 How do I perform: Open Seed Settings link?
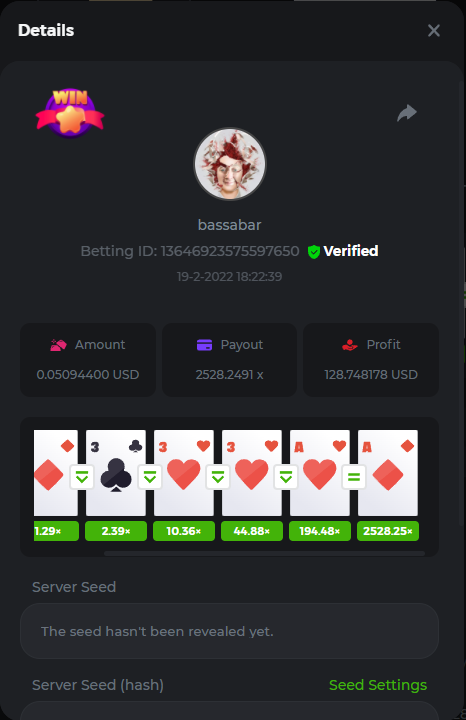point(378,685)
